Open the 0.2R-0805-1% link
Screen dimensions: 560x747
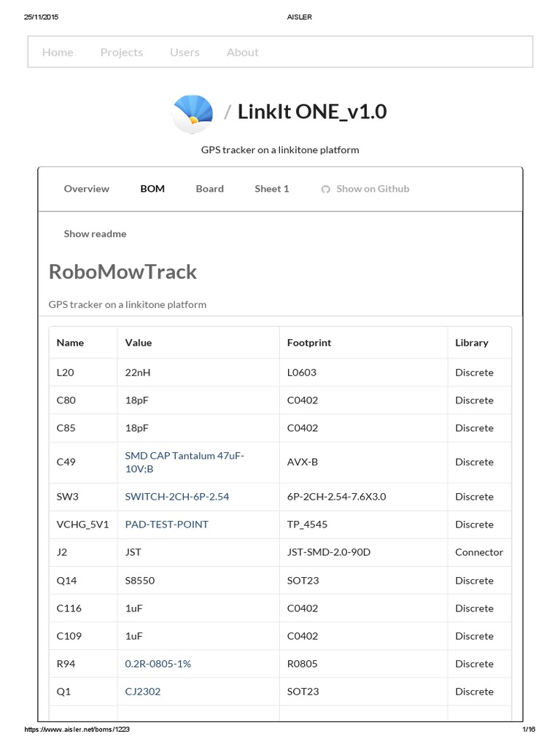tap(157, 664)
